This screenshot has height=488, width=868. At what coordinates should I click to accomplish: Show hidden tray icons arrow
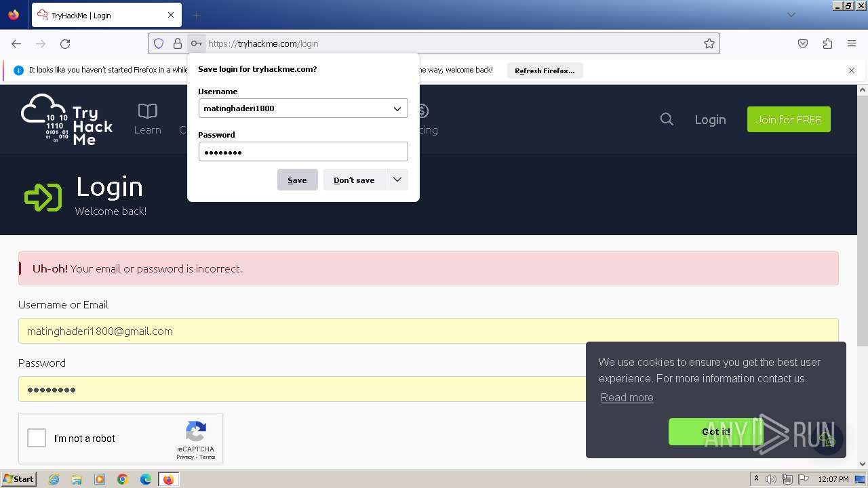tap(756, 479)
